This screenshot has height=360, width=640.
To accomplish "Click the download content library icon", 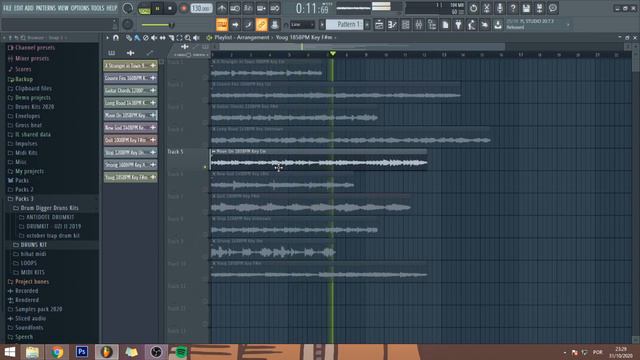I will pos(498,24).
